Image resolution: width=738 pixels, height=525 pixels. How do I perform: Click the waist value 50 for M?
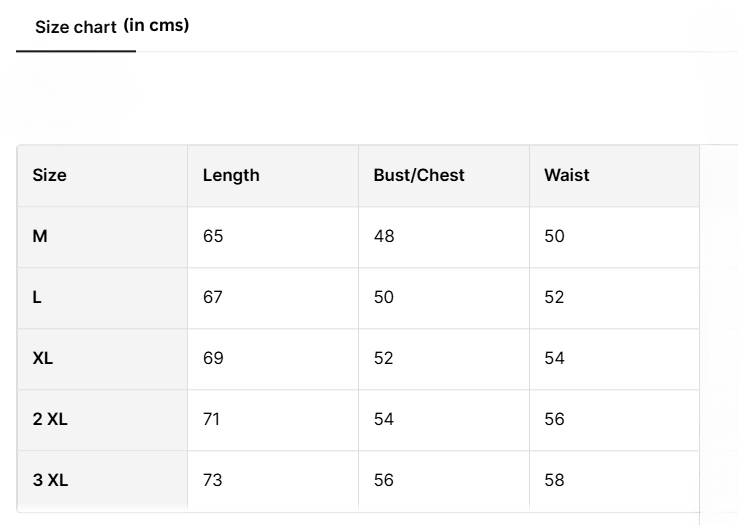555,236
